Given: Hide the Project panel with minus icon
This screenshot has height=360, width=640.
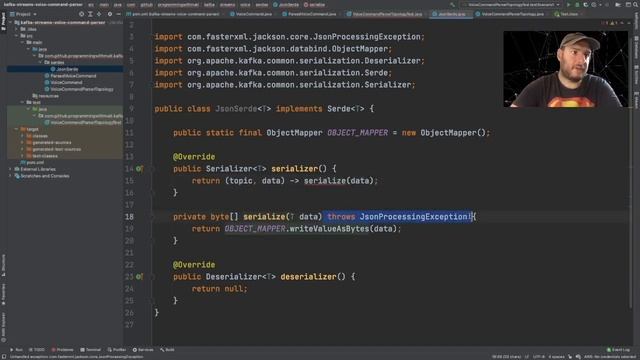Looking at the screenshot, I should pos(118,14).
